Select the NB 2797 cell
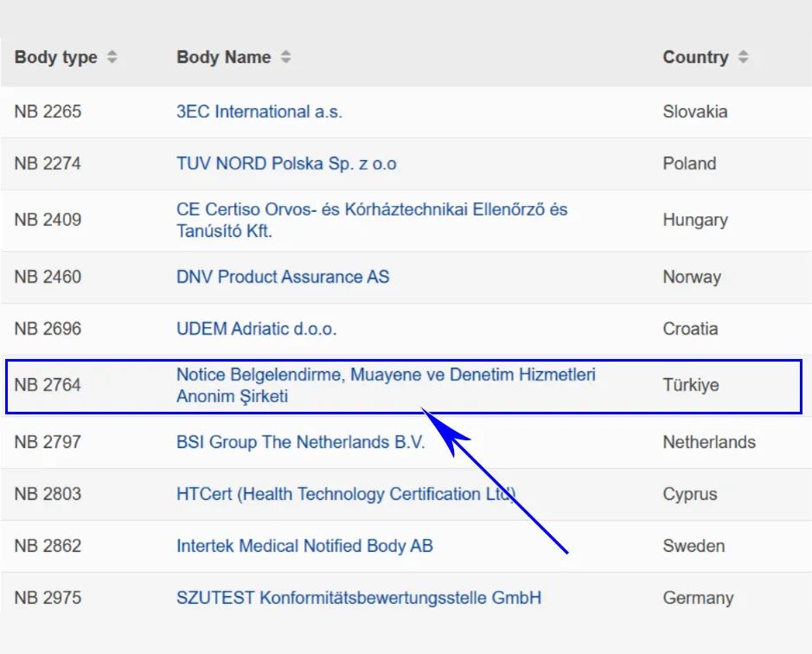Image resolution: width=812 pixels, height=654 pixels. pos(48,442)
